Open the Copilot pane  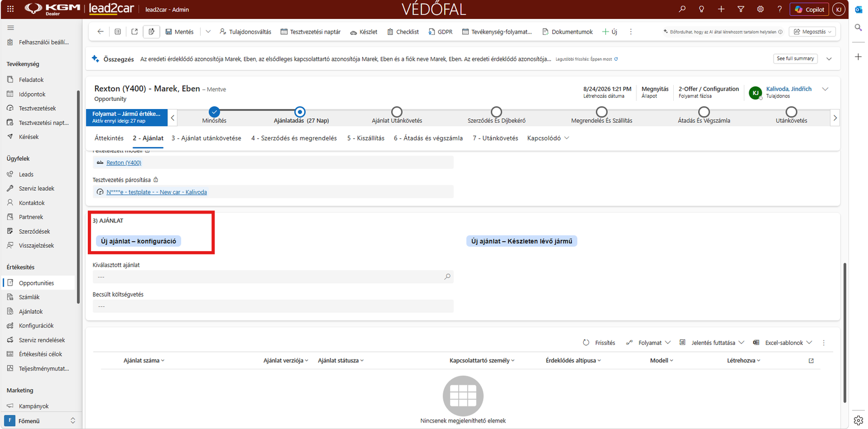tap(809, 9)
